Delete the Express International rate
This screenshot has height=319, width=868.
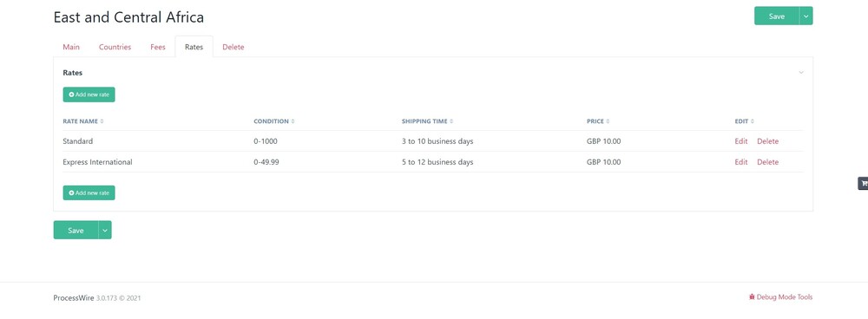768,162
